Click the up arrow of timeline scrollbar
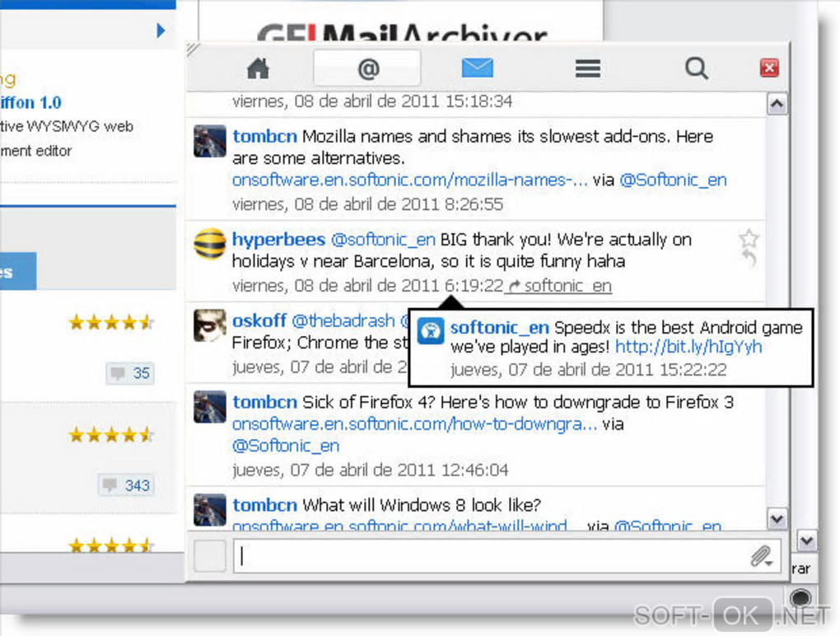Image resolution: width=840 pixels, height=636 pixels. (777, 104)
